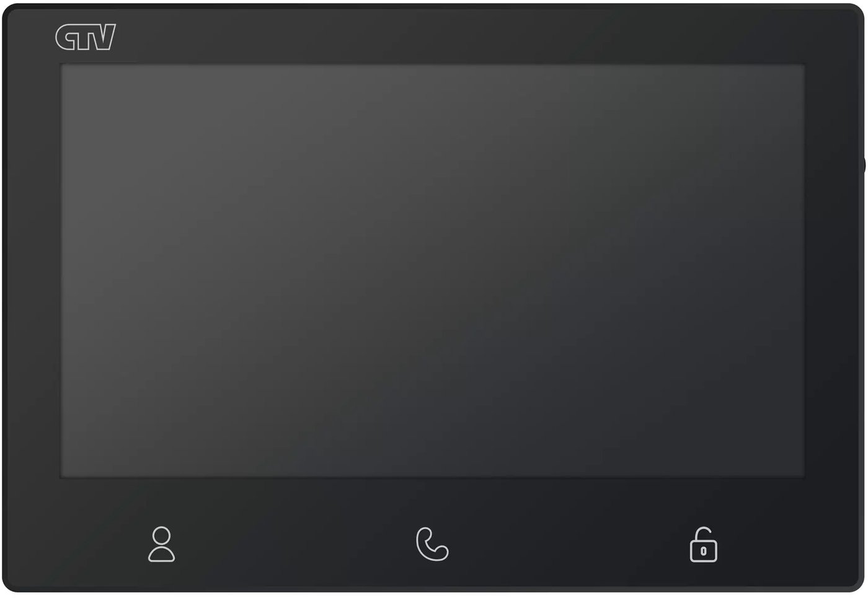Click the small side button on right edge
Viewport: 868px width, 598px height.
click(x=863, y=165)
